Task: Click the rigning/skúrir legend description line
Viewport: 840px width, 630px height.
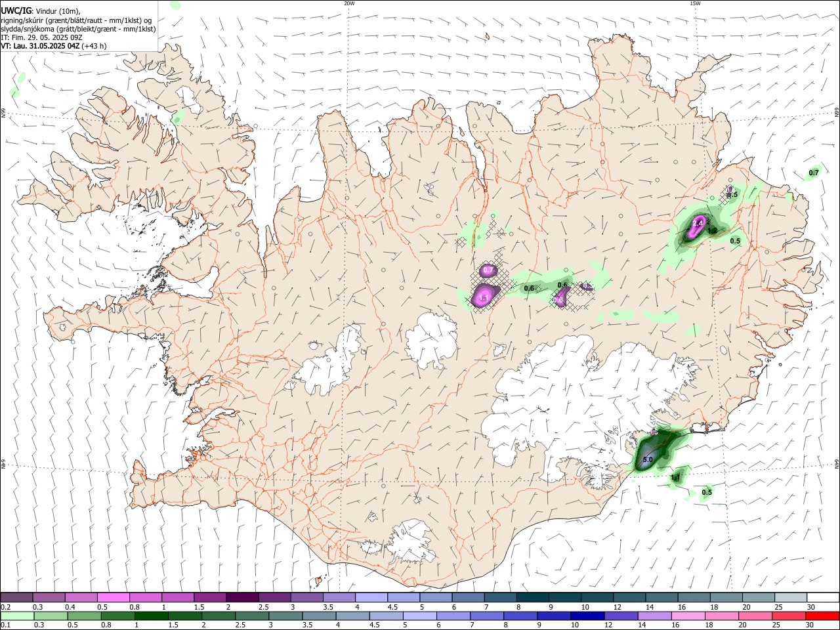Action: click(x=76, y=20)
